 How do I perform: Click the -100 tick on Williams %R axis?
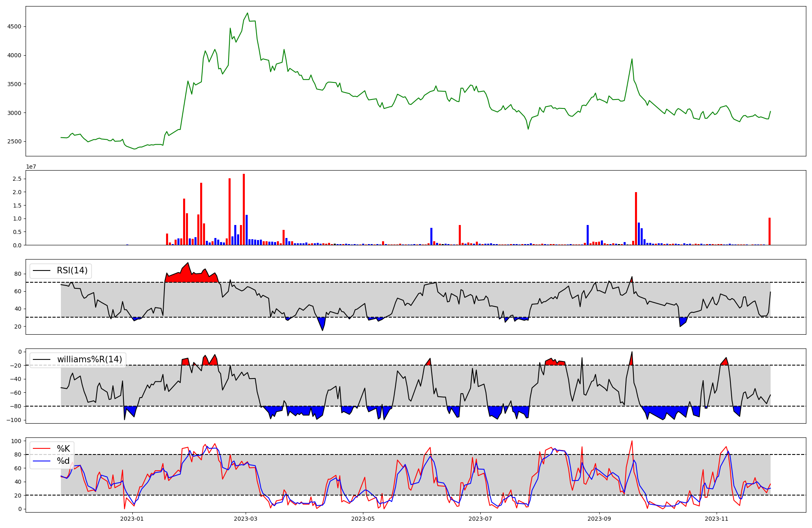14,420
